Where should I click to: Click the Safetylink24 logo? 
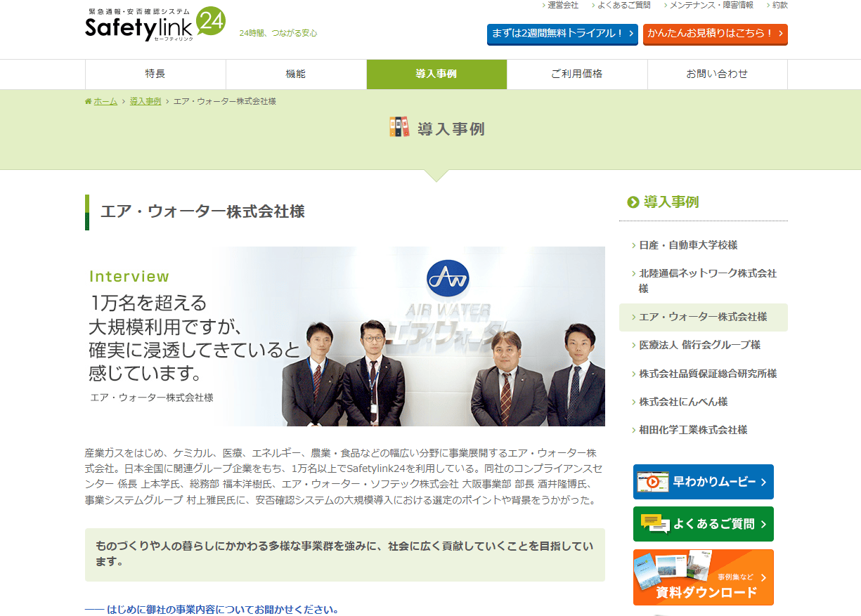(x=155, y=25)
